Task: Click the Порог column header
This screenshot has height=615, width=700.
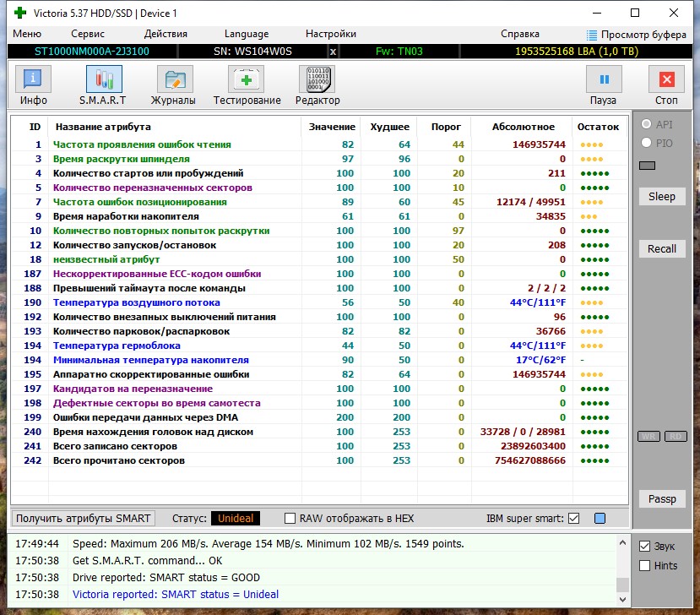Action: pos(446,127)
